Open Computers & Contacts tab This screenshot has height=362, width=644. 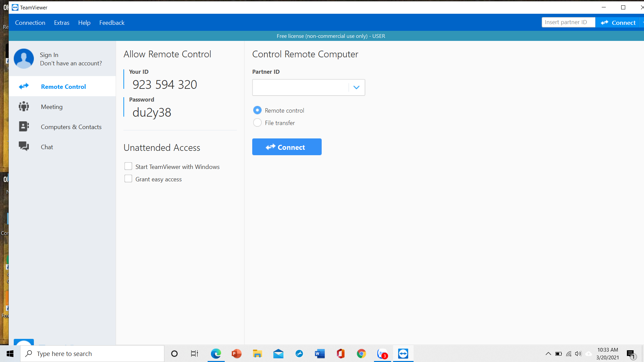(62, 127)
